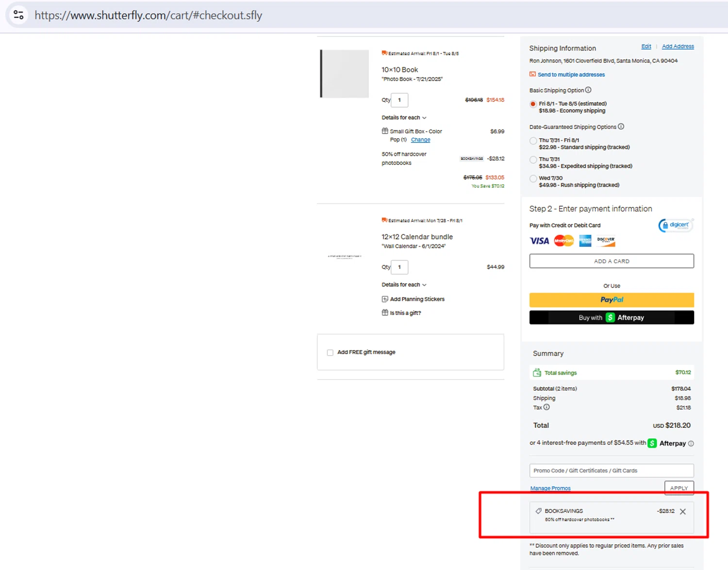The width and height of the screenshot is (728, 570).
Task: Expand Details for each under Calendar bundle
Action: point(404,285)
